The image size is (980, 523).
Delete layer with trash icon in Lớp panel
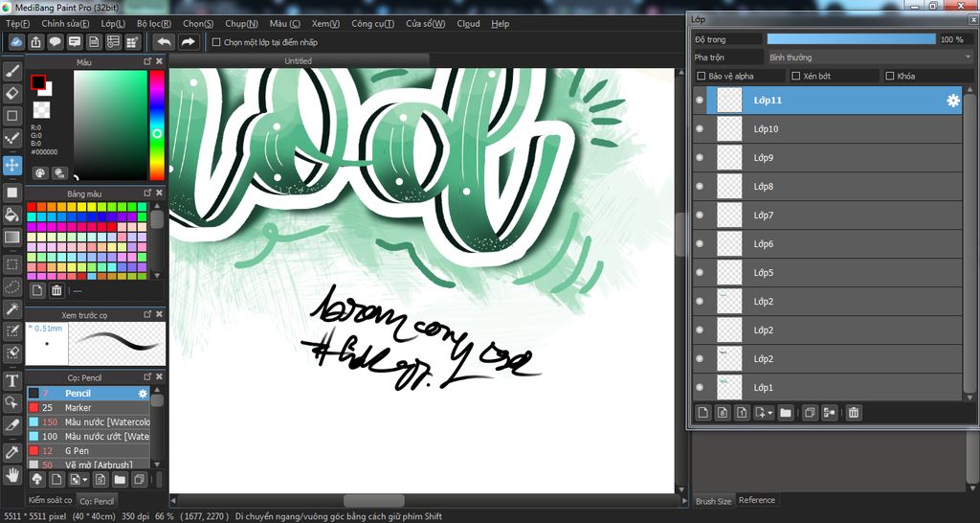click(x=854, y=412)
